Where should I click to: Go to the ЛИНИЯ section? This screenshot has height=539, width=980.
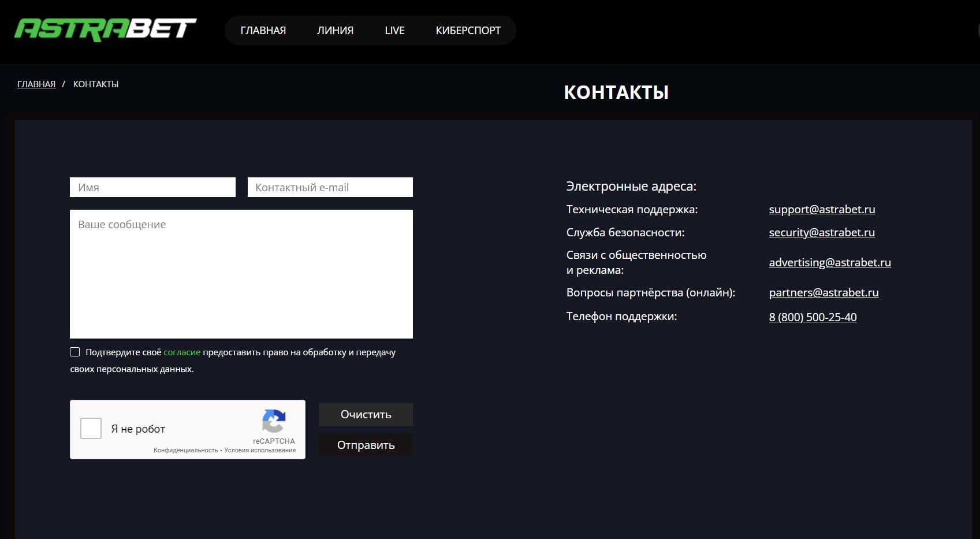pyautogui.click(x=335, y=31)
